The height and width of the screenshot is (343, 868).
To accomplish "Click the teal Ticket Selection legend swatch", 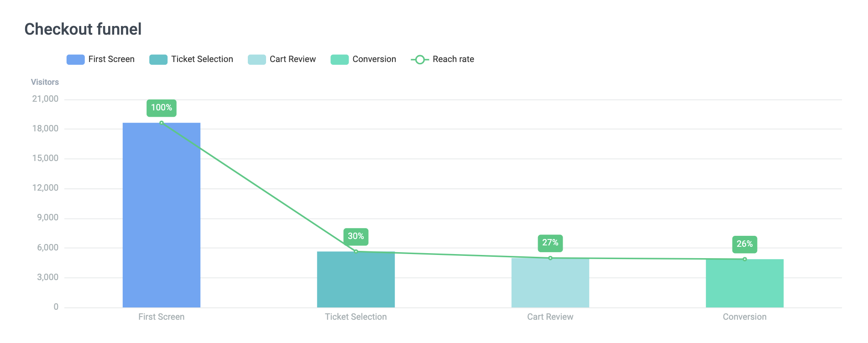I will (x=158, y=60).
